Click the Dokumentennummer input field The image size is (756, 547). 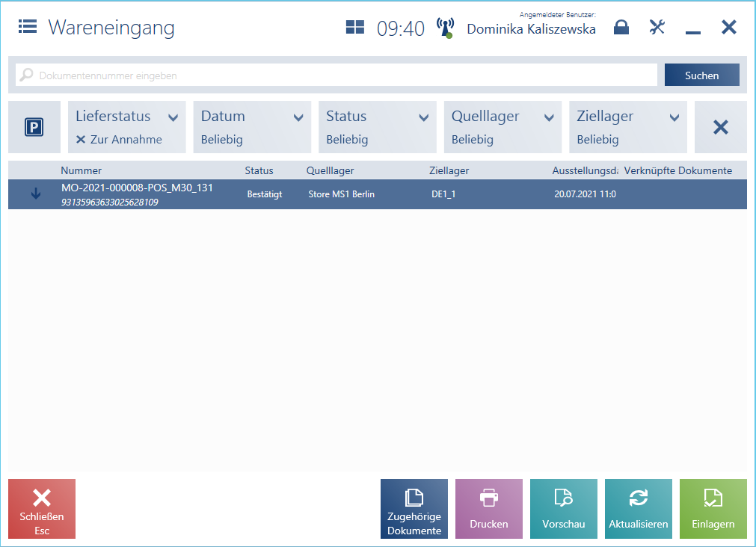pyautogui.click(x=336, y=75)
